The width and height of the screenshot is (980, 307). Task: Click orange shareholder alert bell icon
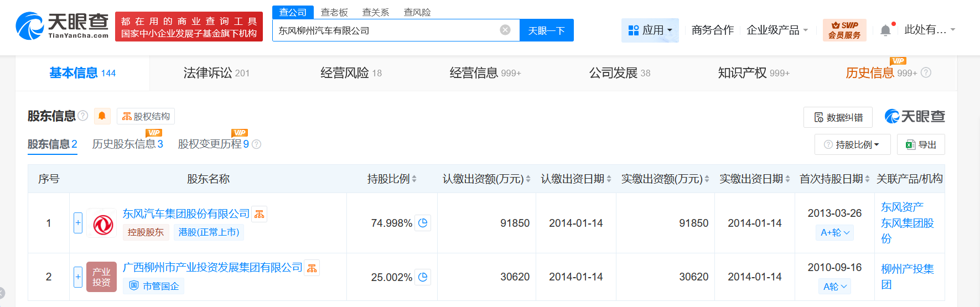102,116
